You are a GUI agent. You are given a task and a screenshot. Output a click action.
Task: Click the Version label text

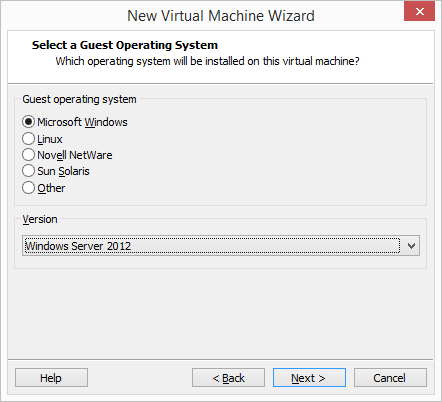point(40,219)
